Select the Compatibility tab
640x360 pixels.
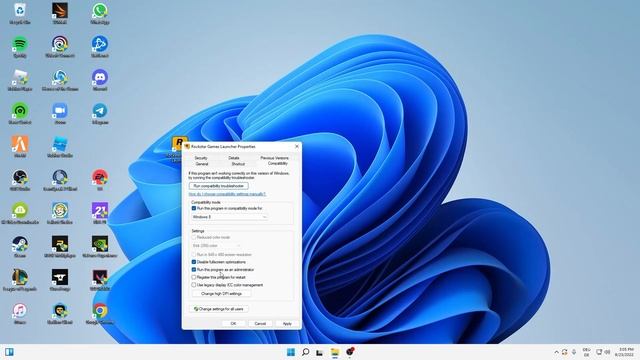coord(278,163)
